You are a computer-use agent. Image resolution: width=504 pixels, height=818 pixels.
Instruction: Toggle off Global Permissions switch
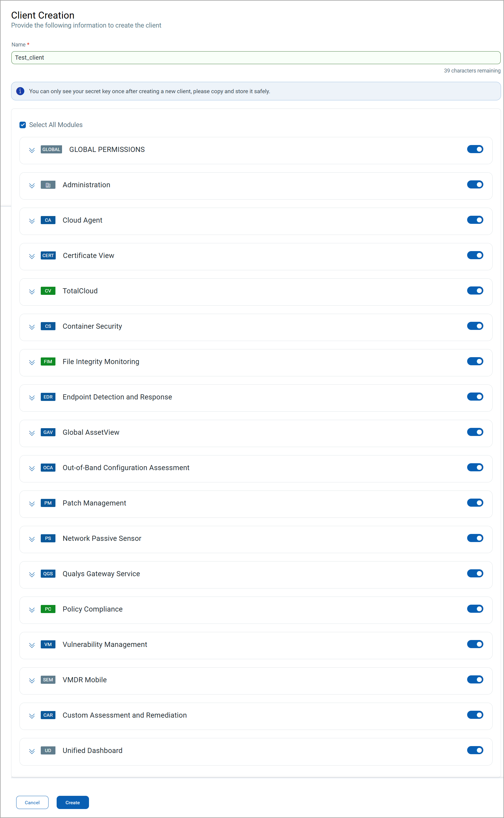[x=475, y=149]
